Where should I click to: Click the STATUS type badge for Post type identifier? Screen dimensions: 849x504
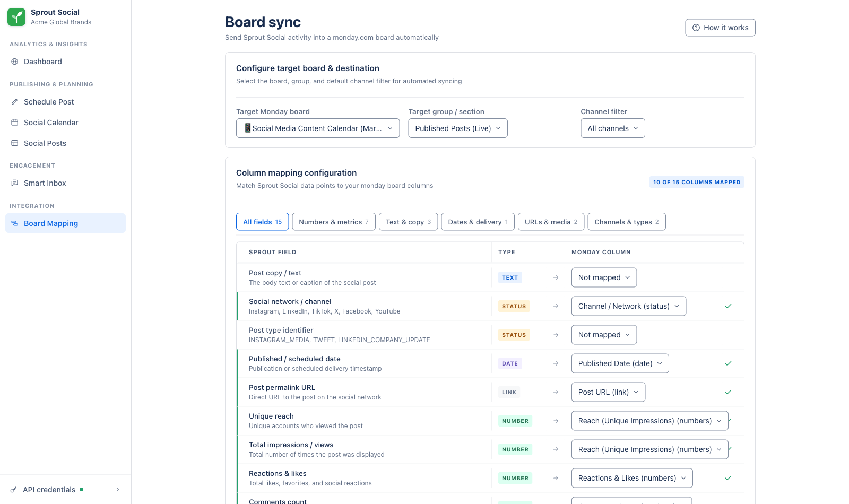(514, 335)
